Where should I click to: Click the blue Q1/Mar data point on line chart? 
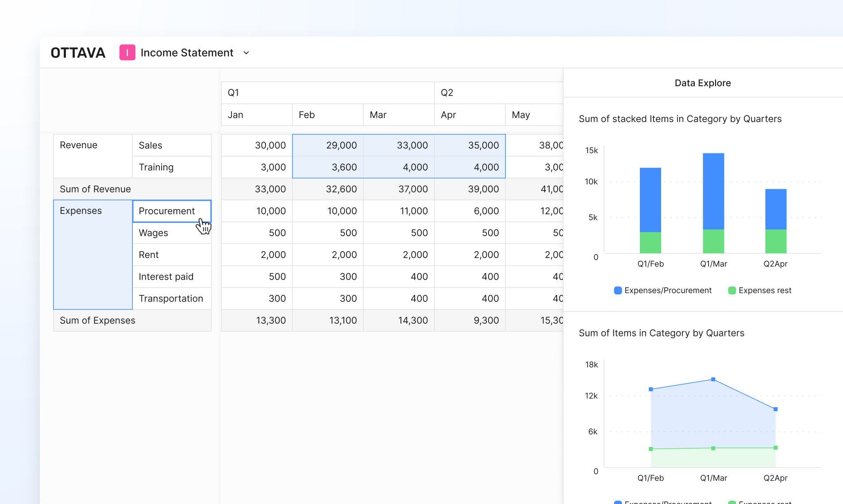713,379
